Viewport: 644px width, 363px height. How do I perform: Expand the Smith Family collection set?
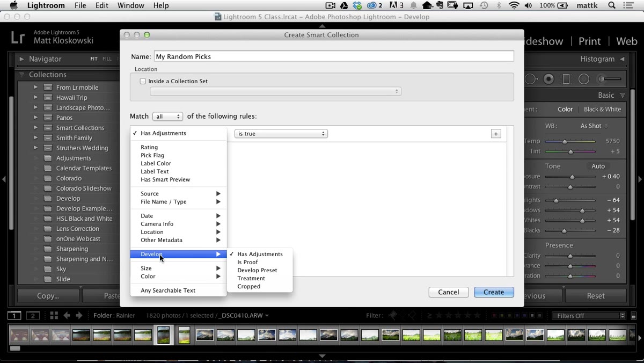(x=36, y=138)
